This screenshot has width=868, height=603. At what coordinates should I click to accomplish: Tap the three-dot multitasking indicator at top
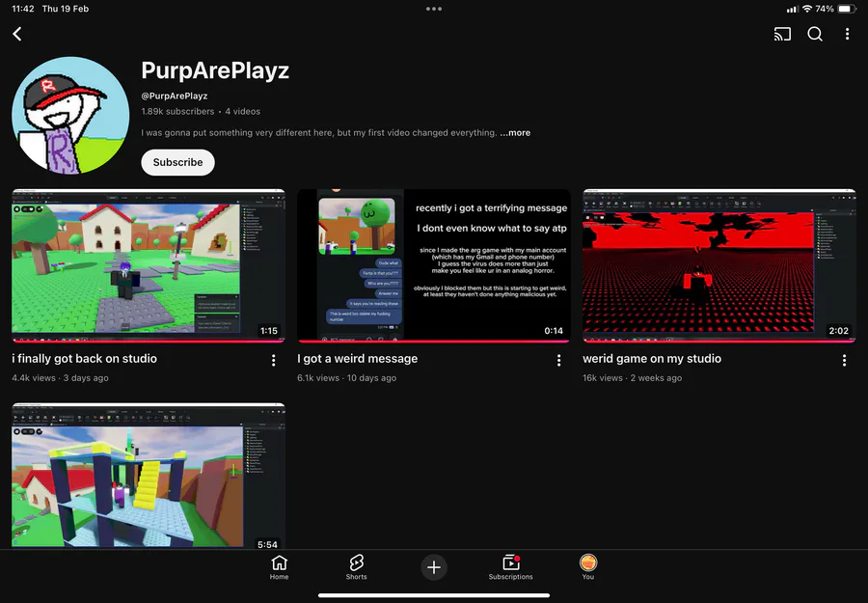434,9
